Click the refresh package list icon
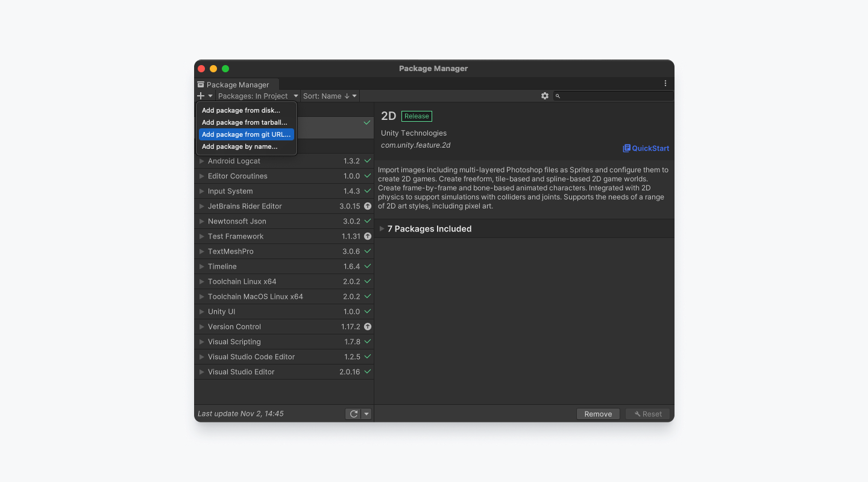 354,414
